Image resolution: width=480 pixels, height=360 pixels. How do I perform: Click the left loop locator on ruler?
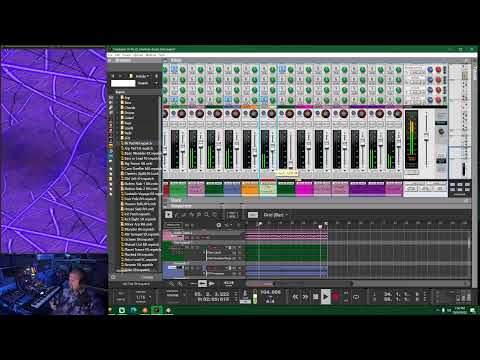(260, 224)
